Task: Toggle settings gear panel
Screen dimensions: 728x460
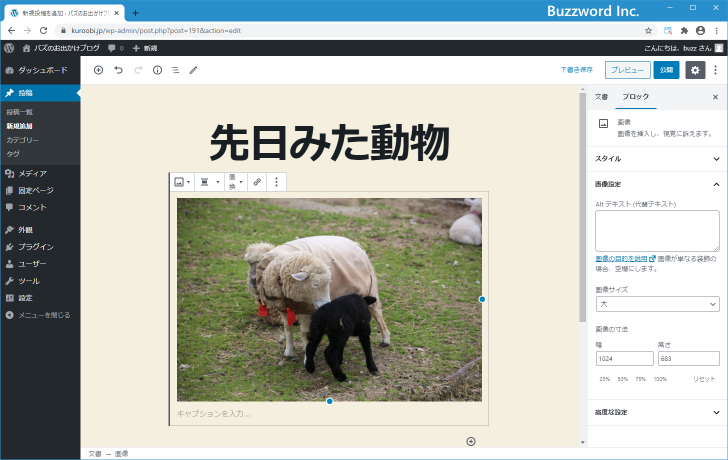Action: click(695, 70)
